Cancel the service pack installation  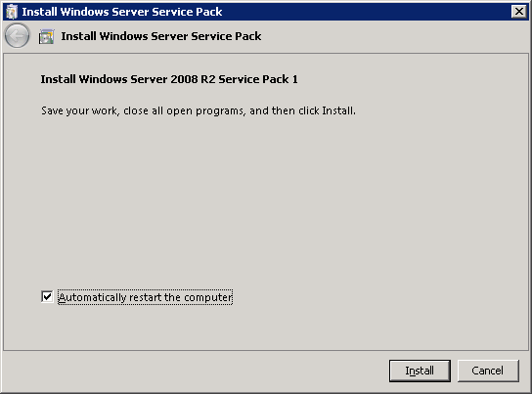(488, 371)
